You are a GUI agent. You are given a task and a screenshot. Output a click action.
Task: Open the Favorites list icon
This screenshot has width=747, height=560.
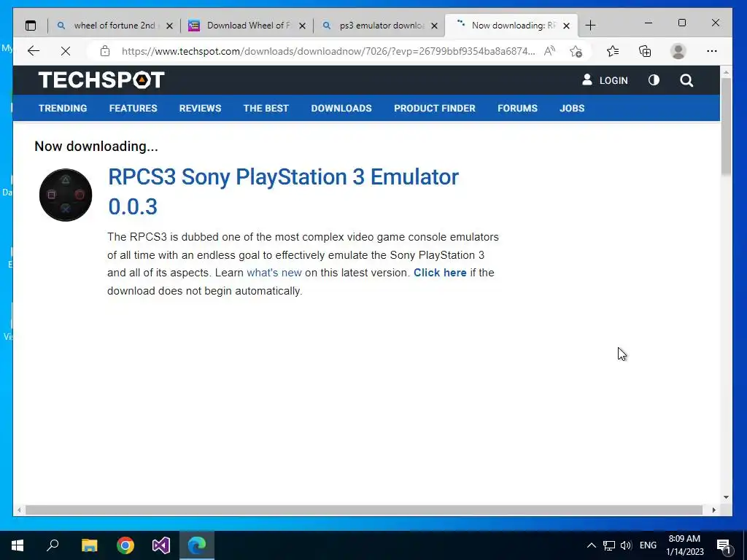click(613, 51)
